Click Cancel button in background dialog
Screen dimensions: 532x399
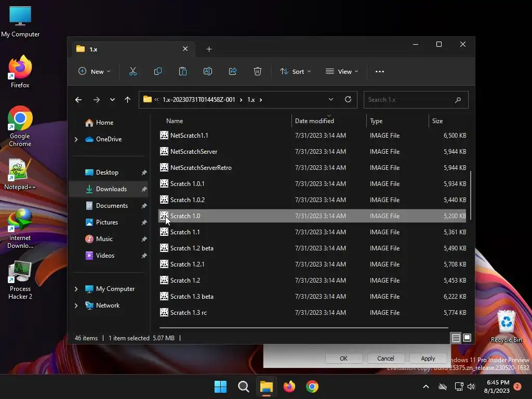386,358
